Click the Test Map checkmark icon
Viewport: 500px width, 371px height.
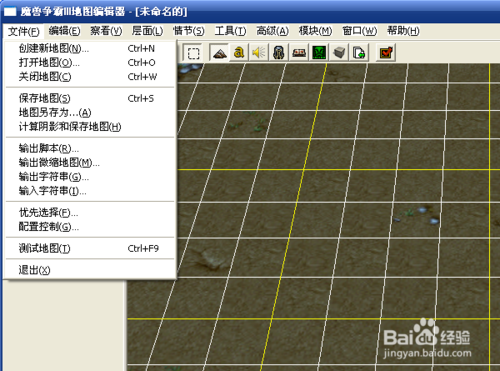[x=386, y=53]
